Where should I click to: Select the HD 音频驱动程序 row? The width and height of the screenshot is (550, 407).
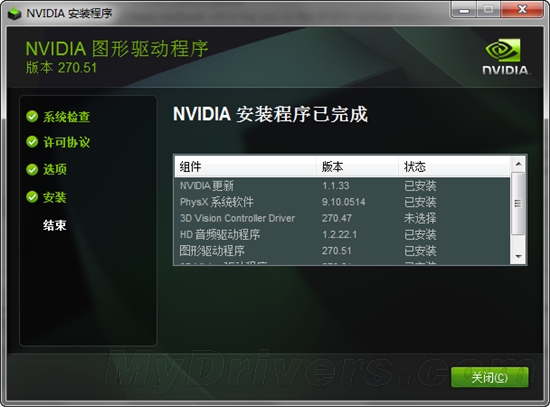(x=342, y=234)
